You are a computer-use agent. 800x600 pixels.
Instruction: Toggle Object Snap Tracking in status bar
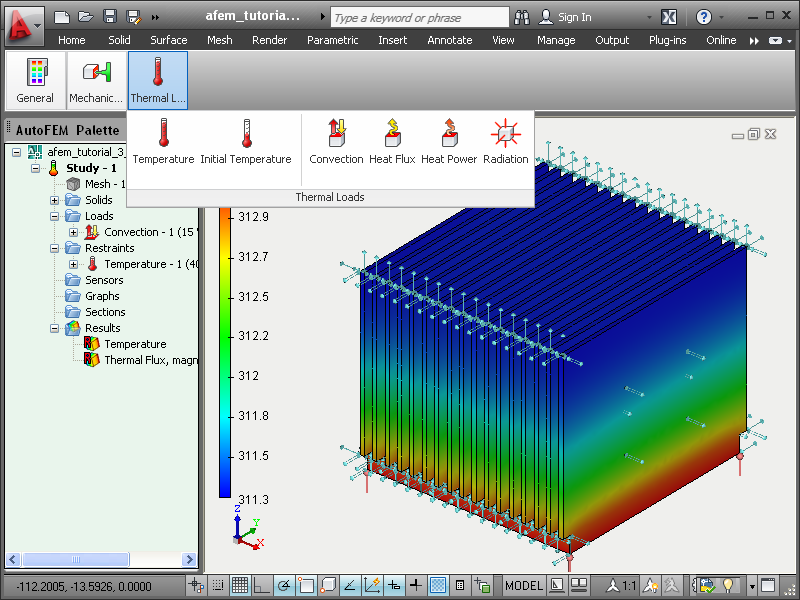click(349, 585)
